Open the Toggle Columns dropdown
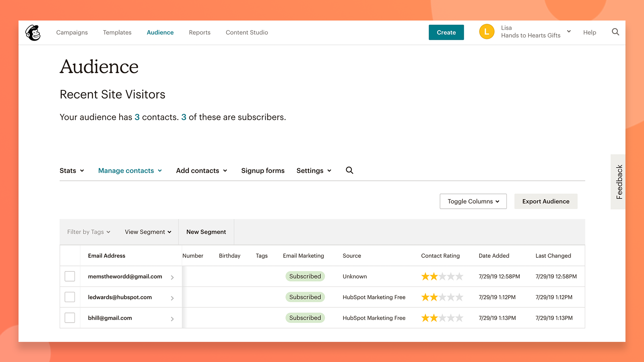The image size is (644, 362). (473, 201)
